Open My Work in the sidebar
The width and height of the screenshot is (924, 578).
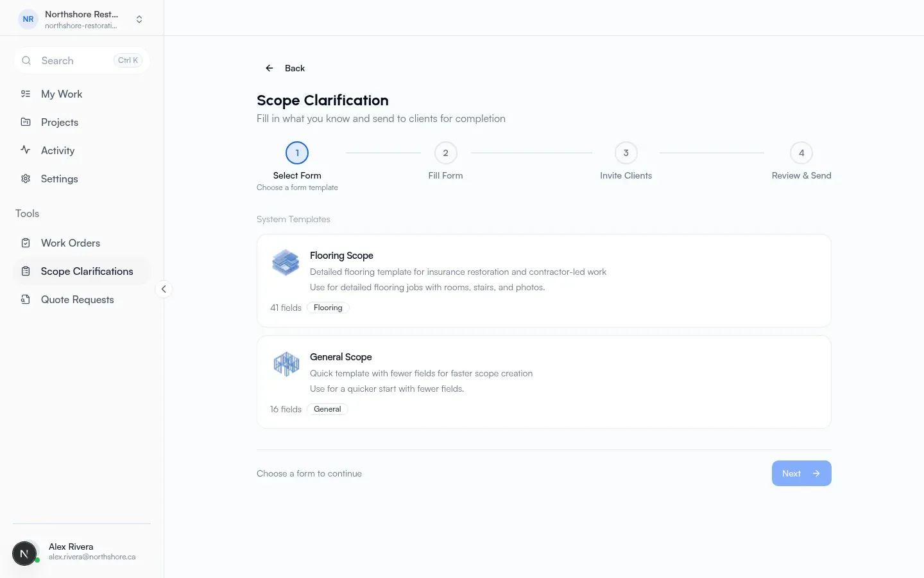81,94
